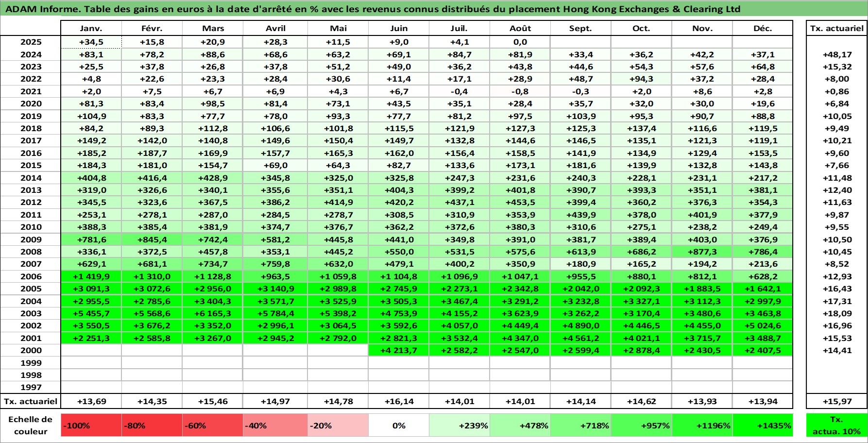Click the +1435% bright green scale cell

763,426
